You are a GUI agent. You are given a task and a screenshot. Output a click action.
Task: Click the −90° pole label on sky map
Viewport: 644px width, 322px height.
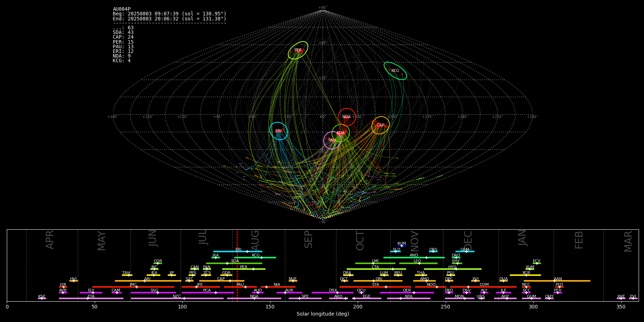click(323, 222)
